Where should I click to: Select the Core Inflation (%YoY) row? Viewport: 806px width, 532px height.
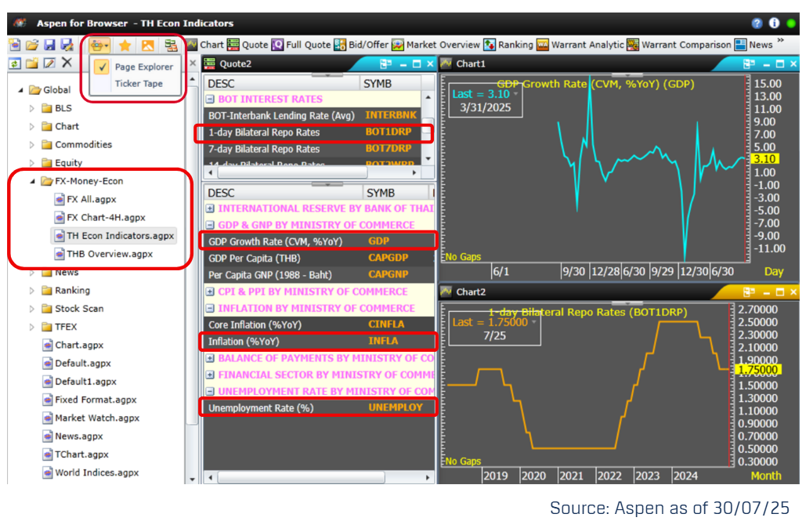(319, 325)
